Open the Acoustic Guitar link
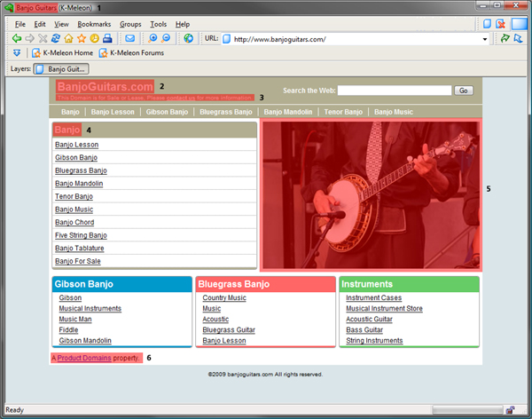Screen dimensions: 532x419 point(369,319)
